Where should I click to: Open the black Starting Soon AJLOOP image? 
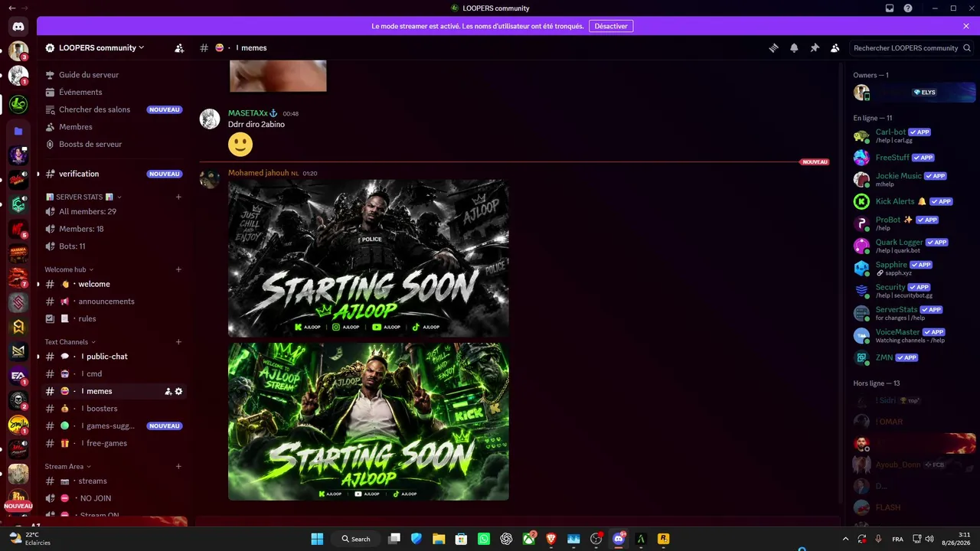click(x=368, y=258)
